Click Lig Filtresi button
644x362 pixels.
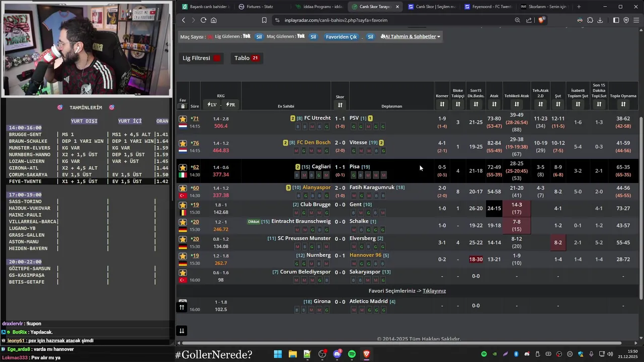(x=201, y=58)
